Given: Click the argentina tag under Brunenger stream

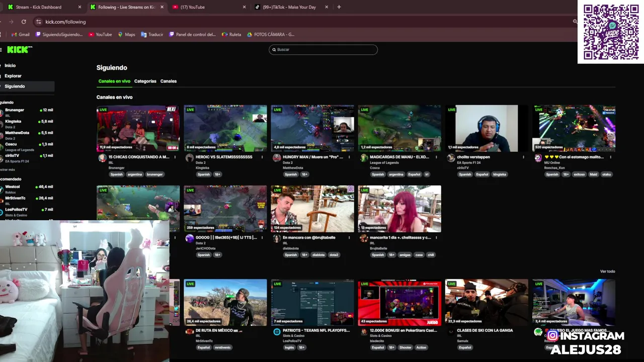Looking at the screenshot, I should tap(134, 174).
